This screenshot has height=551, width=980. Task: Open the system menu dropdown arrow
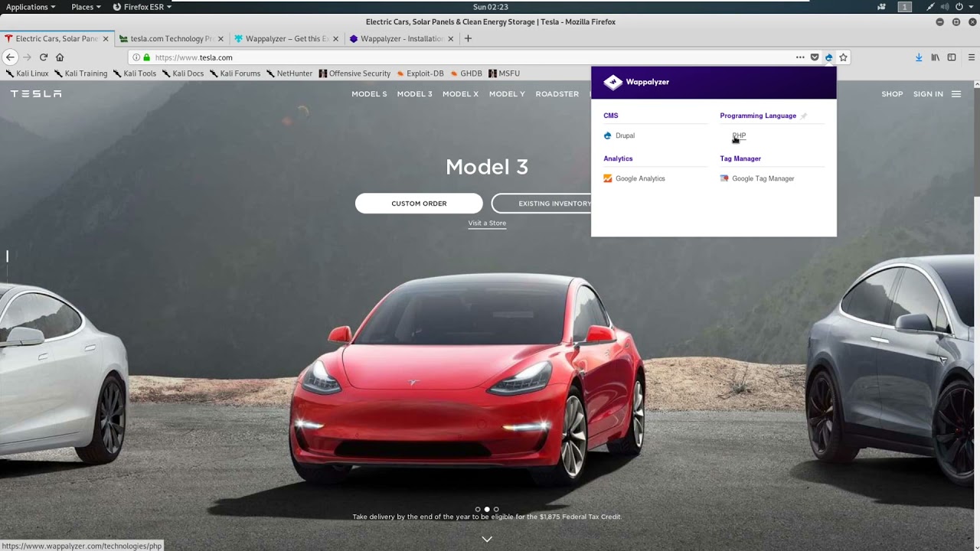(x=970, y=7)
